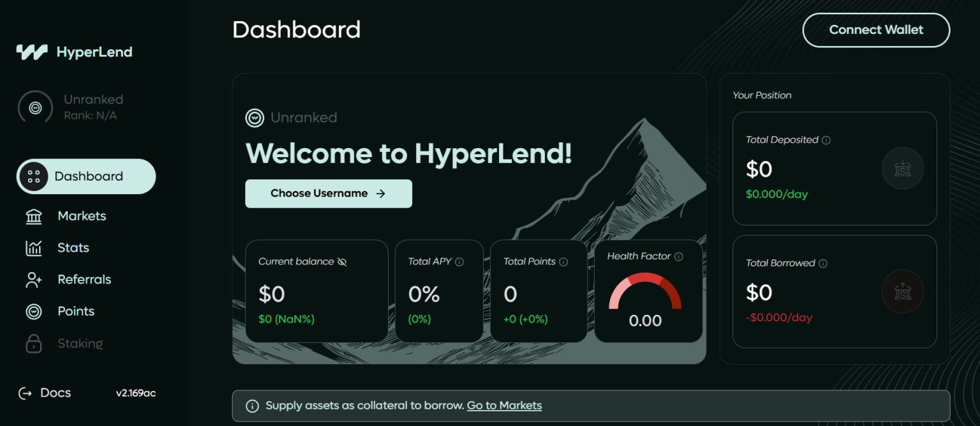Click the Stats bar-chart icon
Image resolution: width=980 pixels, height=426 pixels.
pyautogui.click(x=33, y=248)
